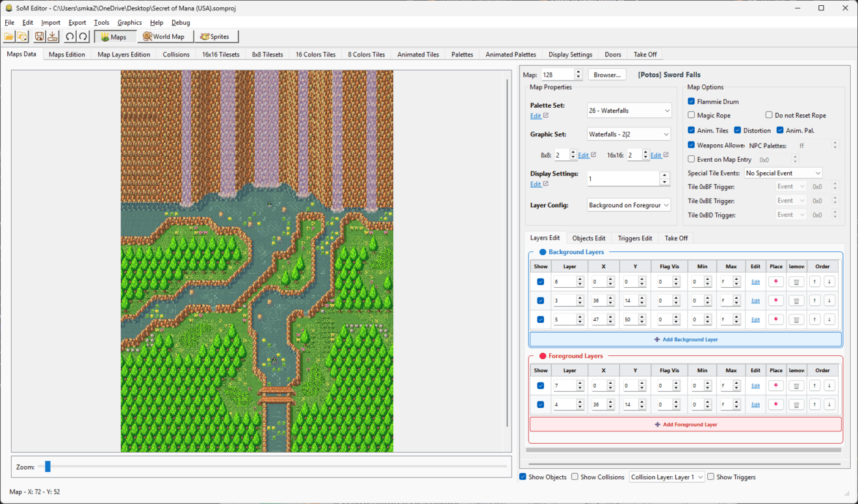The width and height of the screenshot is (858, 504).
Task: Enable the Show Collisions checkbox
Action: click(x=575, y=477)
